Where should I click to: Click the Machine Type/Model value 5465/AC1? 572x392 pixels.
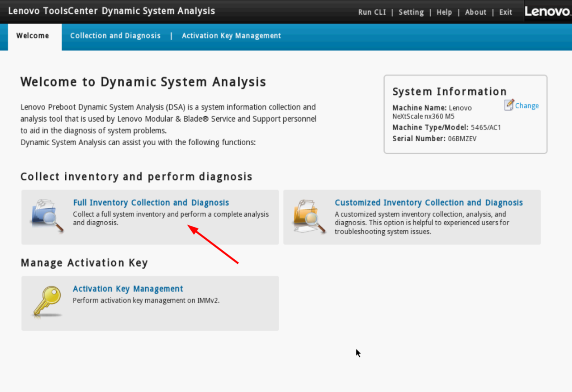(x=486, y=127)
